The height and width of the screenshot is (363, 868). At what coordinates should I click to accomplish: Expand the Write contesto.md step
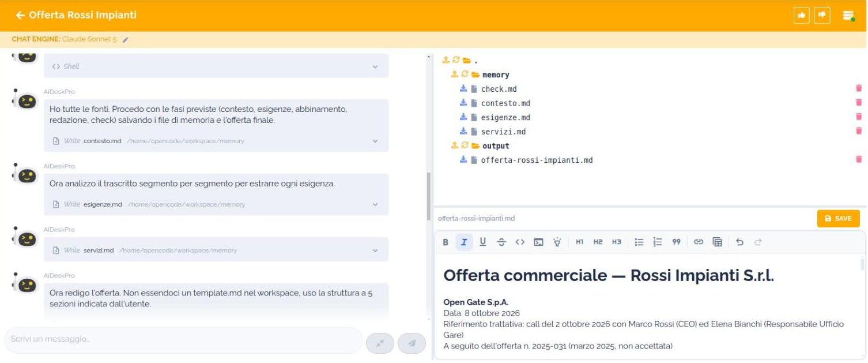pos(375,141)
